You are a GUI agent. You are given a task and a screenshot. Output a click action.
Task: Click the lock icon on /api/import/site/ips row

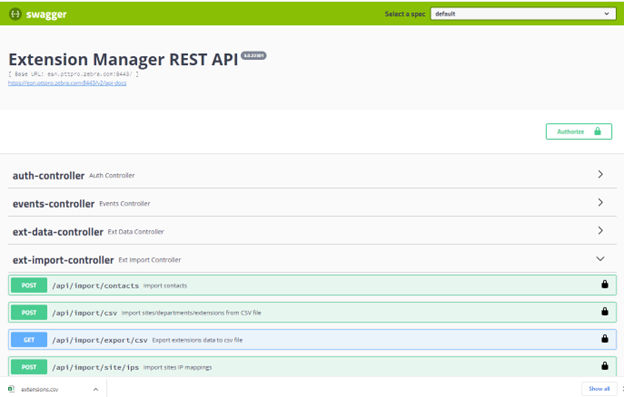tap(604, 366)
